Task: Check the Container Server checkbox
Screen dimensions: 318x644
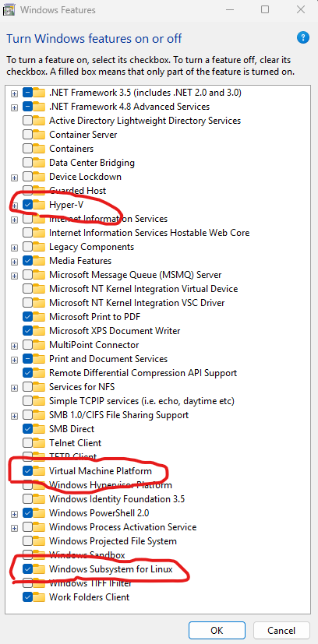Action: [27, 134]
